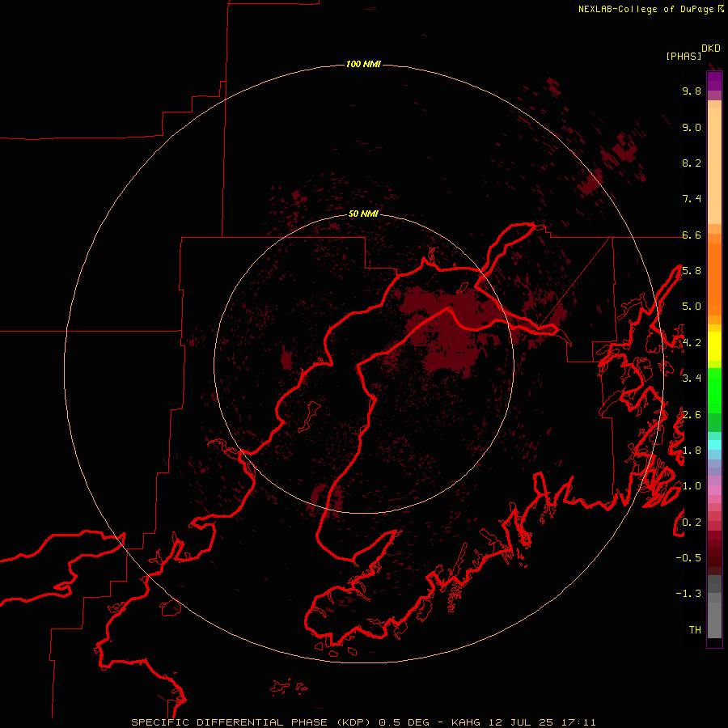Click the 12 JUL 25 date text
Screen dimensions: 728x728
click(520, 722)
